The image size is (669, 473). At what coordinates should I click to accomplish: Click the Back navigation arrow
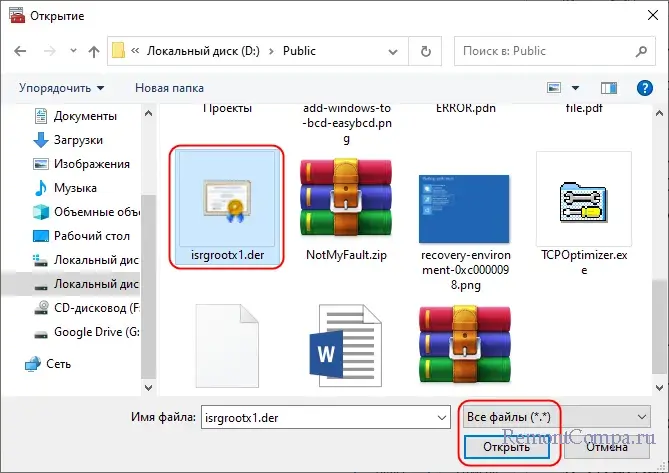[19, 51]
